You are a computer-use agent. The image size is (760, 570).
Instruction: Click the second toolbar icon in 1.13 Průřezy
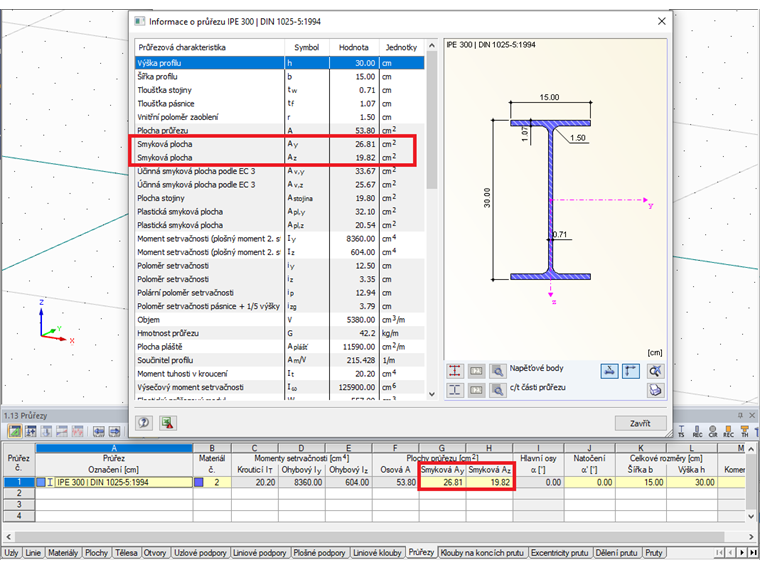click(x=31, y=431)
